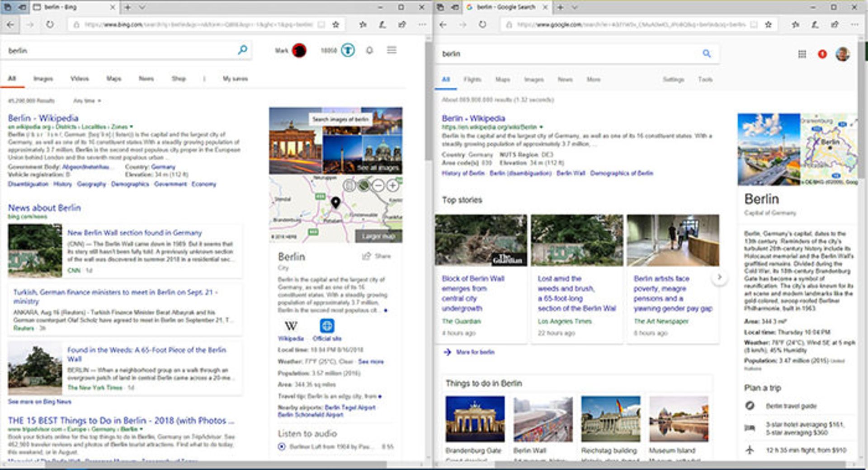Open the Bing Rewards medal icon
This screenshot has height=470, width=868.
tap(348, 50)
